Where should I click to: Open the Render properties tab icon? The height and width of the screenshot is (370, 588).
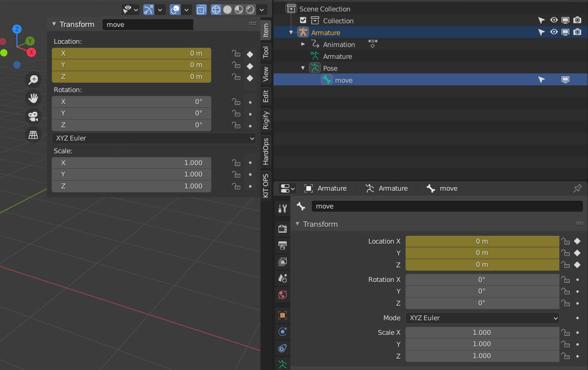(x=283, y=229)
